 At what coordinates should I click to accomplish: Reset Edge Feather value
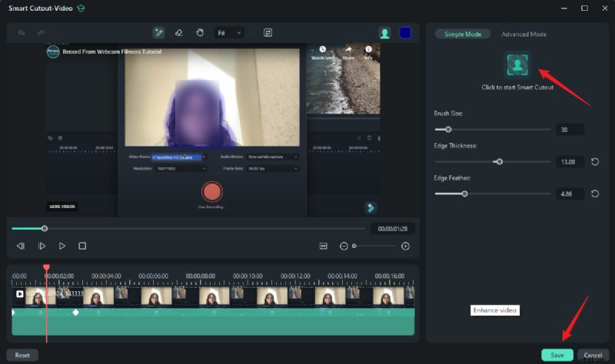[595, 194]
